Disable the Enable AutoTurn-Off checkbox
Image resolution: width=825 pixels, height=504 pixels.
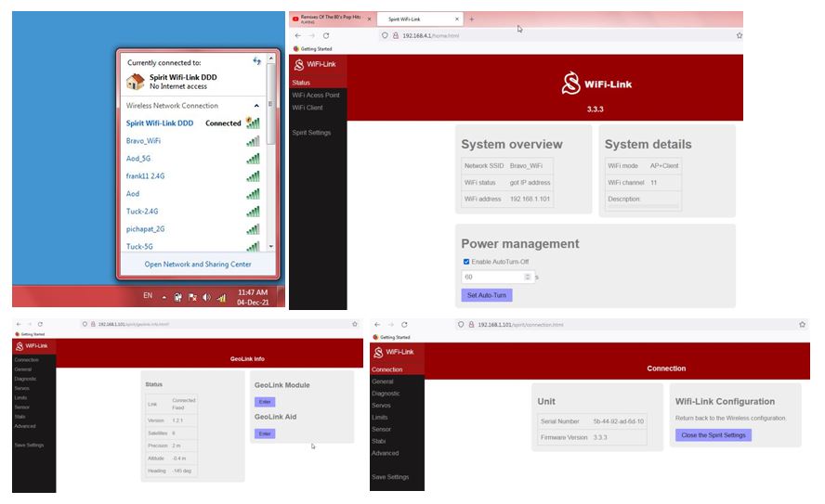(x=466, y=262)
